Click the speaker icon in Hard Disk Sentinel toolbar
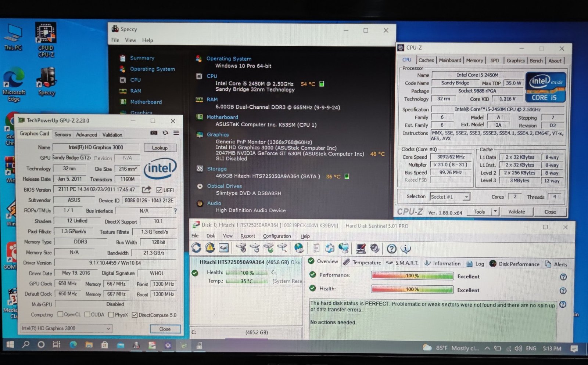This screenshot has height=365, width=588. 374,249
